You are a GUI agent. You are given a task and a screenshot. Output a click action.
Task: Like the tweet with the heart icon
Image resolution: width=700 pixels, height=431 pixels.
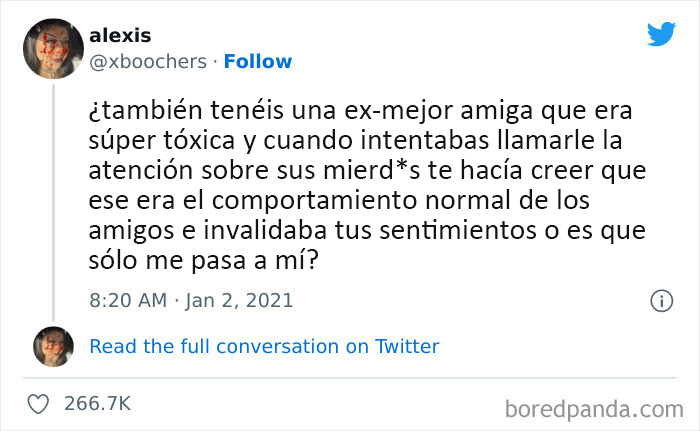coord(38,403)
